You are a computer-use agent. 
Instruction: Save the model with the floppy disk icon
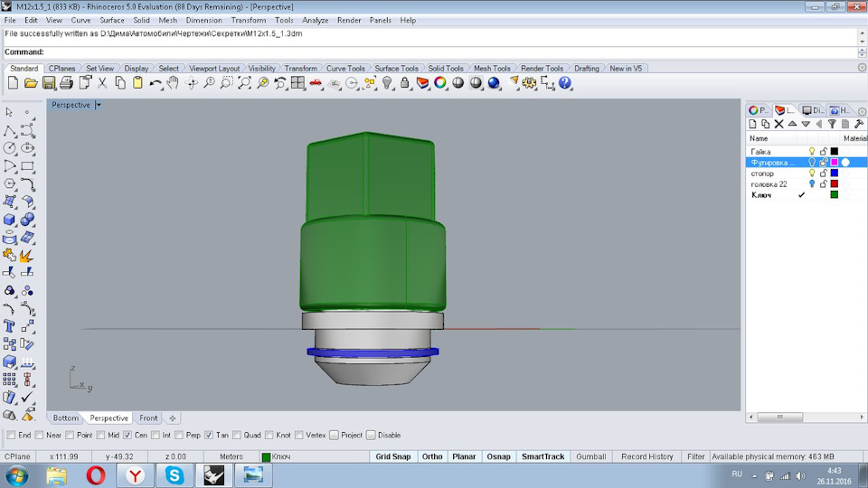49,83
